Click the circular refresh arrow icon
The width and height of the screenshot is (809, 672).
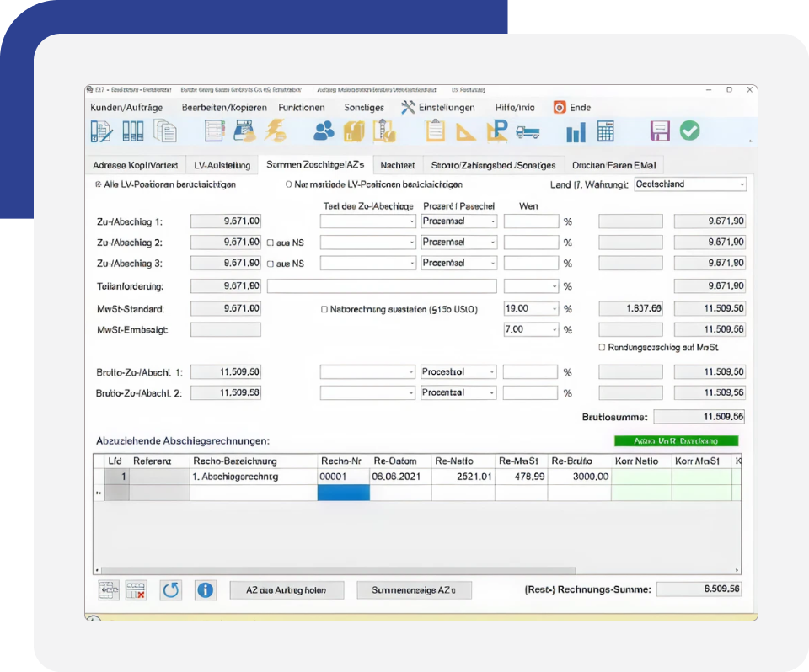click(x=171, y=589)
